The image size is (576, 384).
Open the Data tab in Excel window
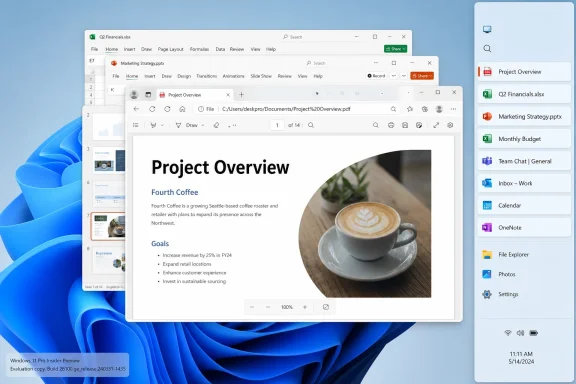tap(220, 49)
